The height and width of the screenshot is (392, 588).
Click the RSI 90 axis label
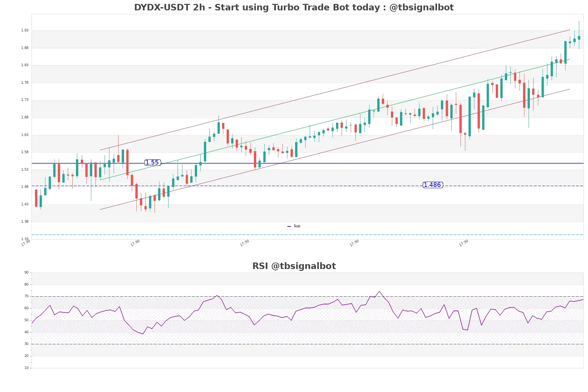coord(26,273)
